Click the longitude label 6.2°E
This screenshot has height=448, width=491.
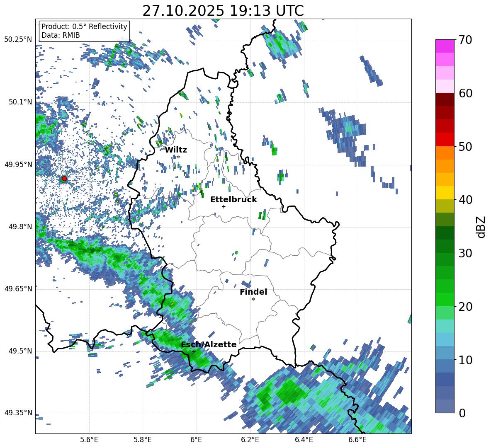250,440
